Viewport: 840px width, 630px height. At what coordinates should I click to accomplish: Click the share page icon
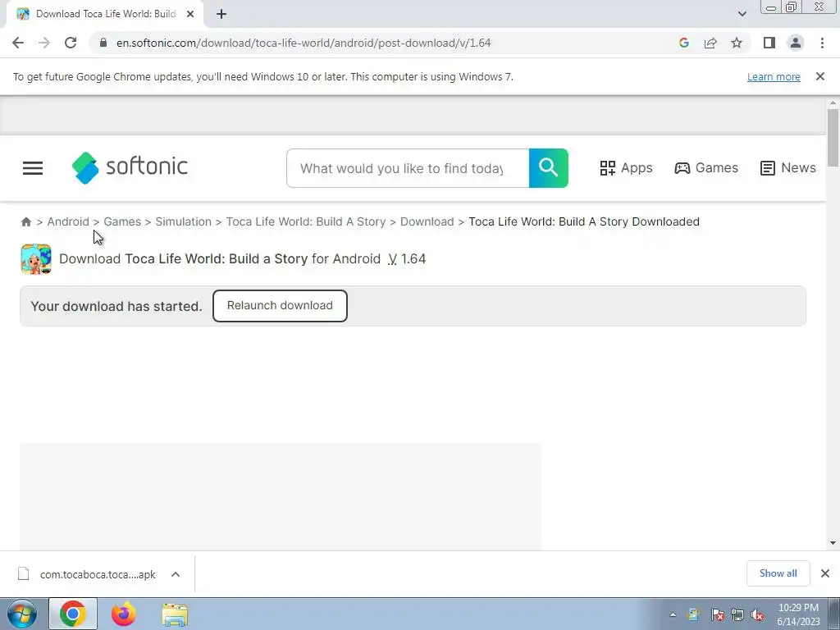click(x=710, y=43)
